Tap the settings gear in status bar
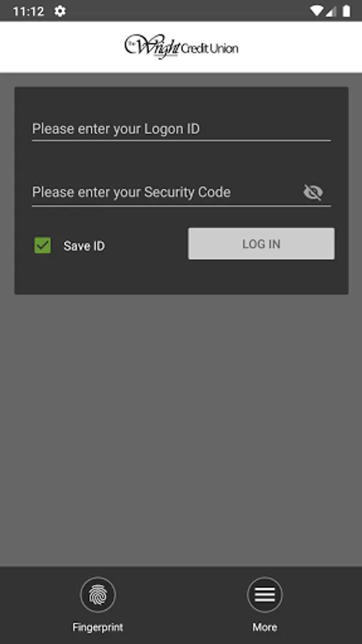Viewport: 362px width, 644px height. [x=60, y=11]
